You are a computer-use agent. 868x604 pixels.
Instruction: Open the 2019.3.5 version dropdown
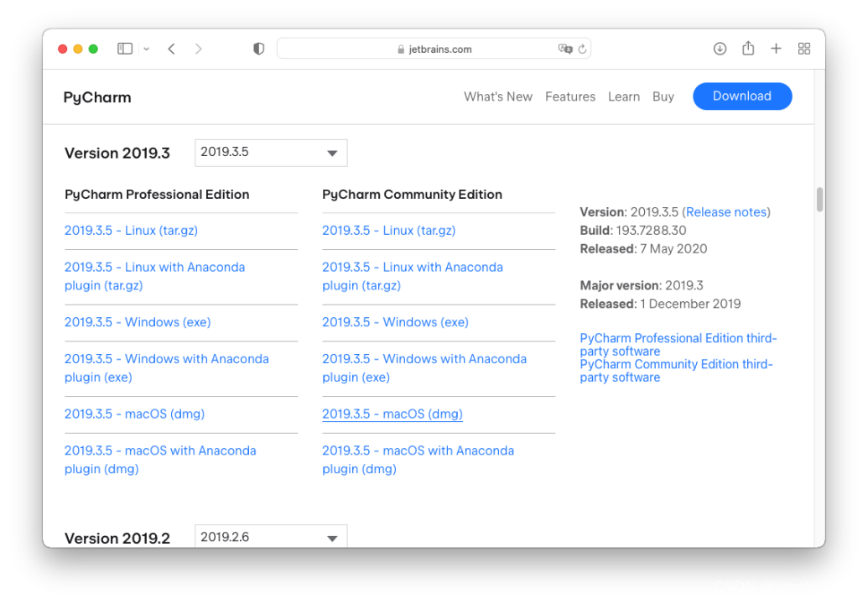pyautogui.click(x=271, y=153)
